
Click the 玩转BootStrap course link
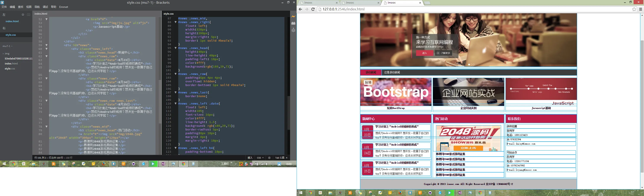pyautogui.click(x=396, y=108)
